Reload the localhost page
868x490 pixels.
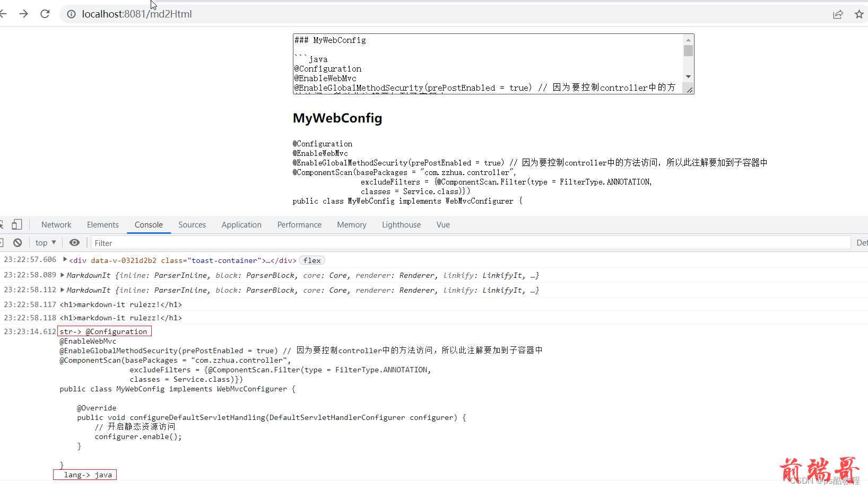(x=45, y=14)
